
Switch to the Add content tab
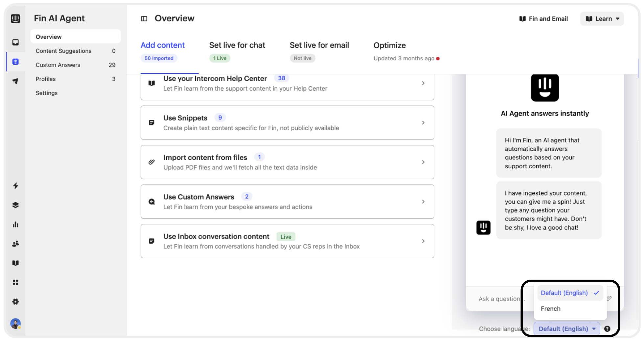(x=163, y=45)
